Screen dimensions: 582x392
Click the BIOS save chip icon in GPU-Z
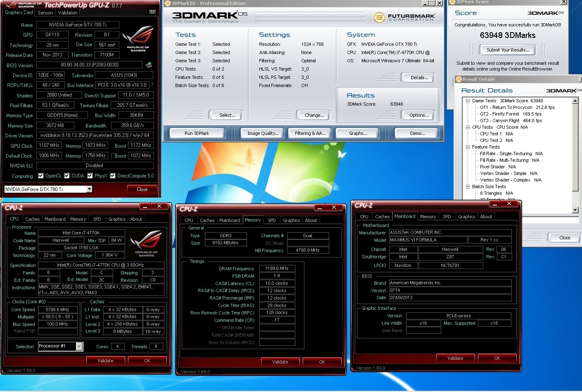tap(149, 65)
